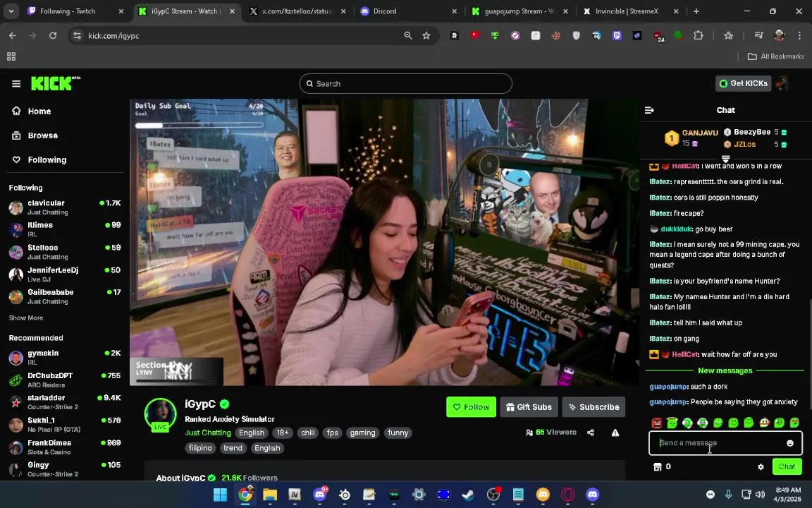This screenshot has height=508, width=812.
Task: Open user avatar next to Get KICKs
Action: tap(782, 83)
